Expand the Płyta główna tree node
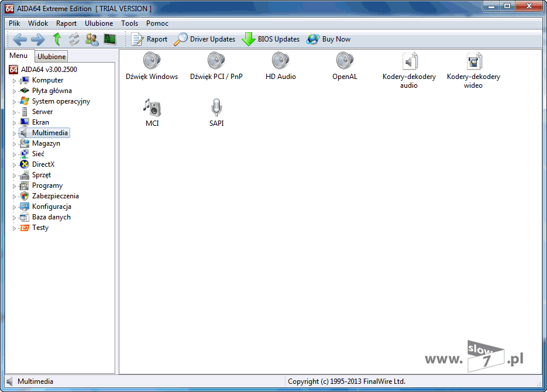The width and height of the screenshot is (547, 392). click(x=14, y=91)
